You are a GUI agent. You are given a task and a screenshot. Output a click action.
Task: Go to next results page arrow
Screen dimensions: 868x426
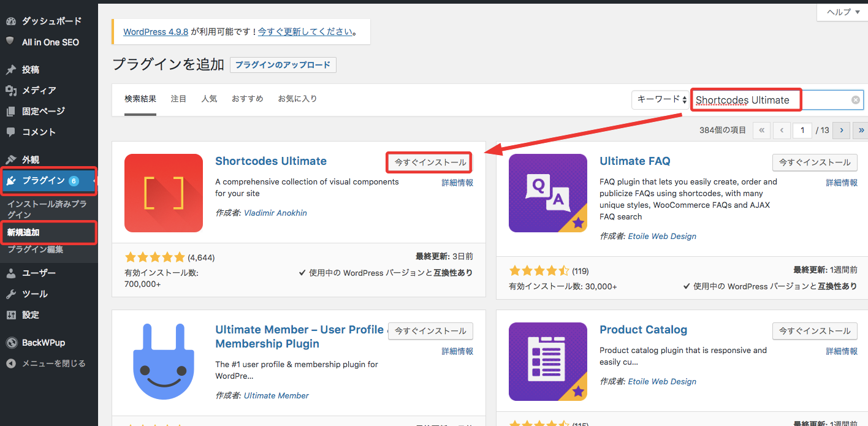pyautogui.click(x=842, y=130)
